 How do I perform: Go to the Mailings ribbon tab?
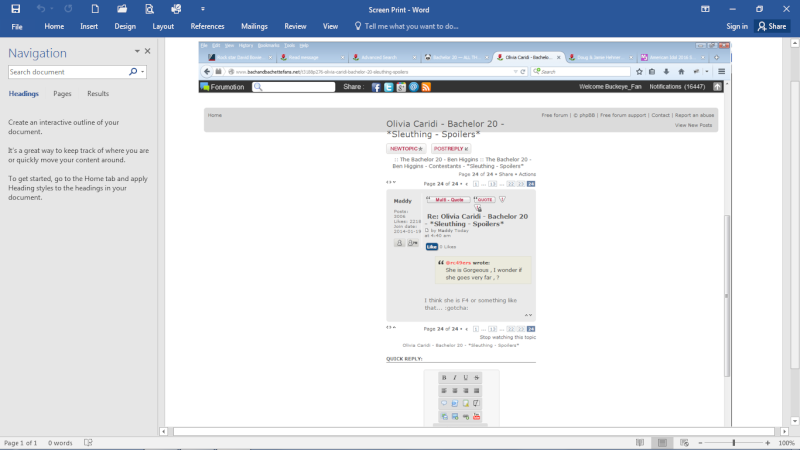pyautogui.click(x=254, y=27)
